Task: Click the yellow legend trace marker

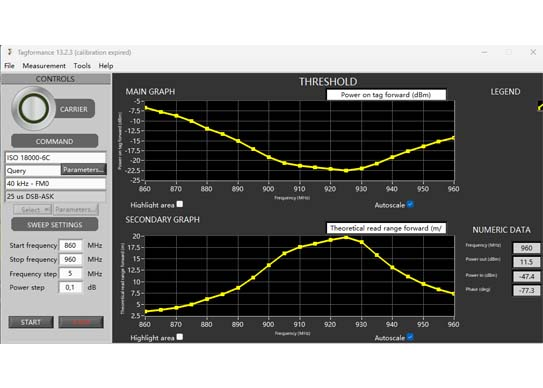Action: pyautogui.click(x=541, y=107)
